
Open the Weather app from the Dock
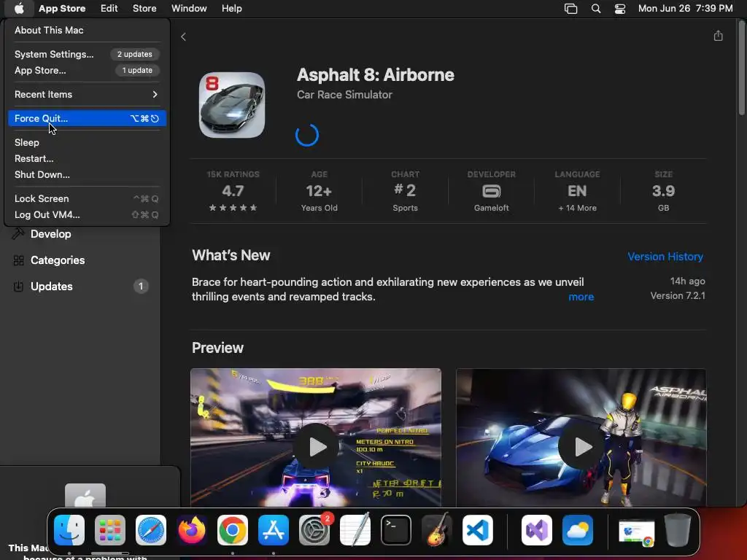578,530
